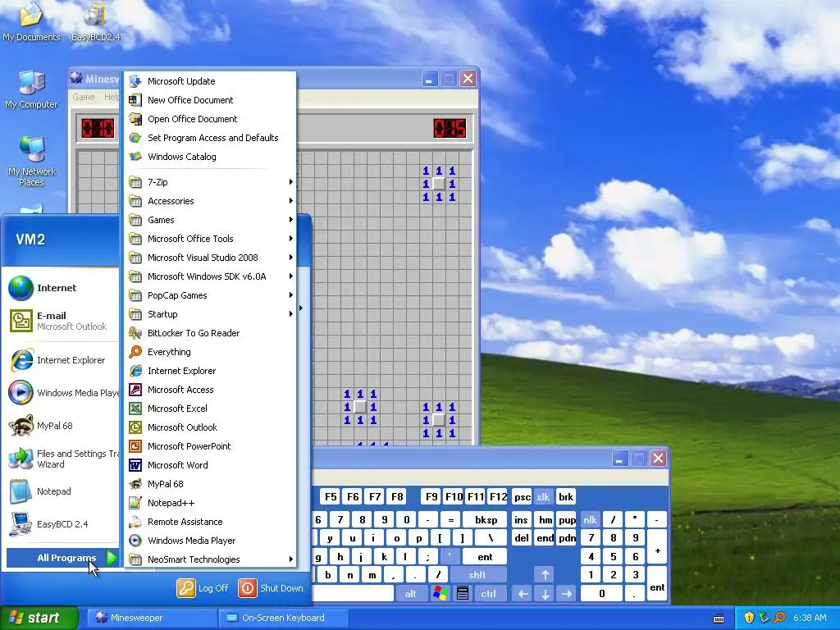Image resolution: width=840 pixels, height=630 pixels.
Task: Expand the Accessories submenu
Action: (x=212, y=201)
